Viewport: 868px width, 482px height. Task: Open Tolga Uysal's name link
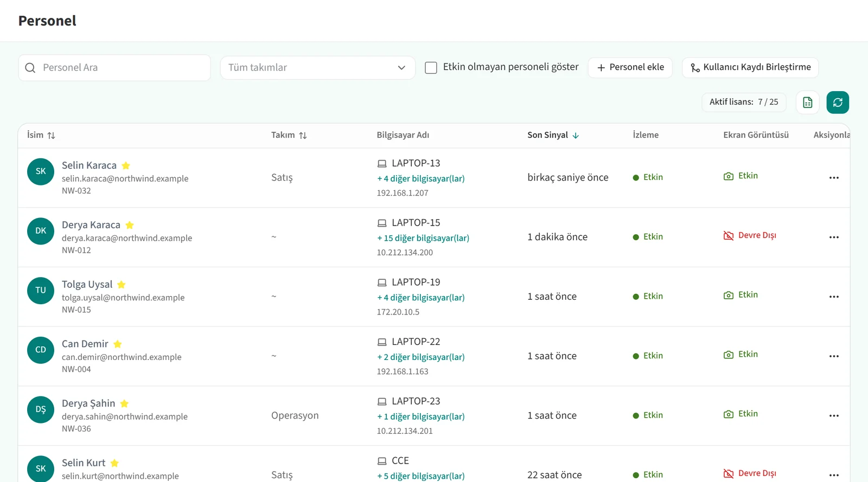point(87,285)
